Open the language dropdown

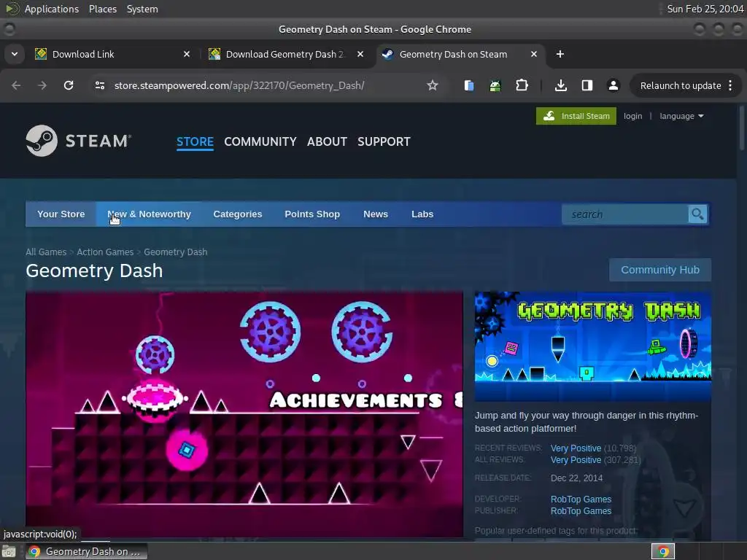point(681,116)
